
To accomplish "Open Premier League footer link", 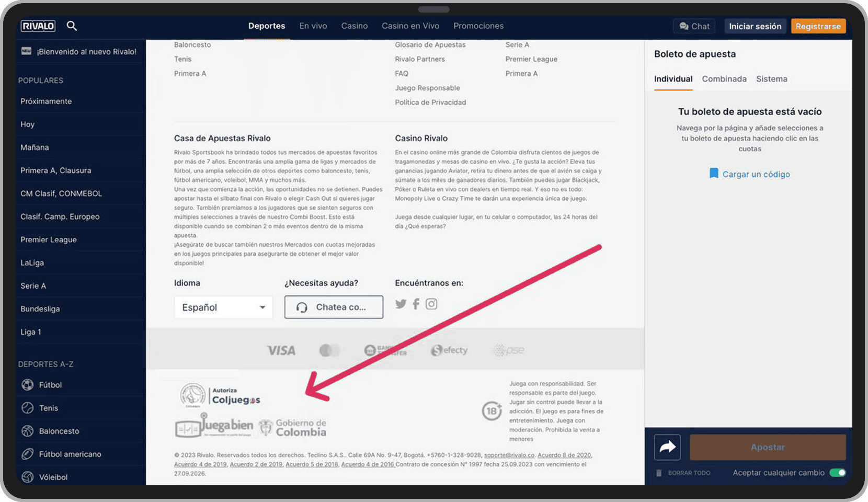I will 531,59.
